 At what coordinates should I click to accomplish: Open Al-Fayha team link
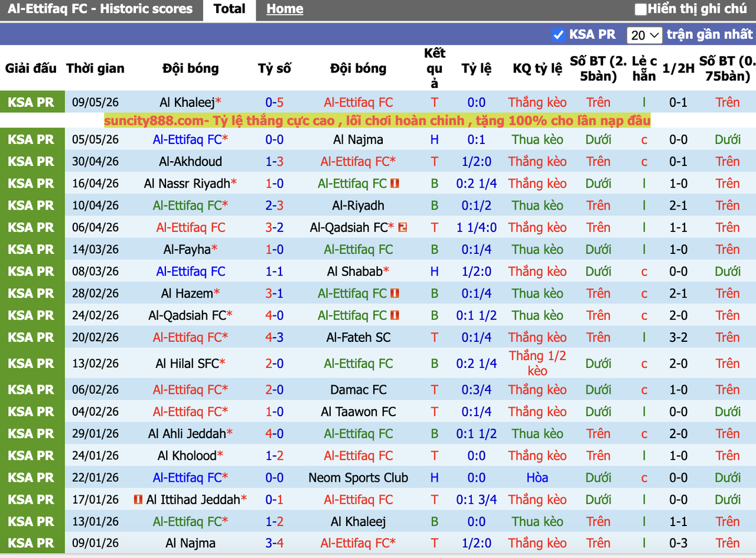tap(187, 249)
